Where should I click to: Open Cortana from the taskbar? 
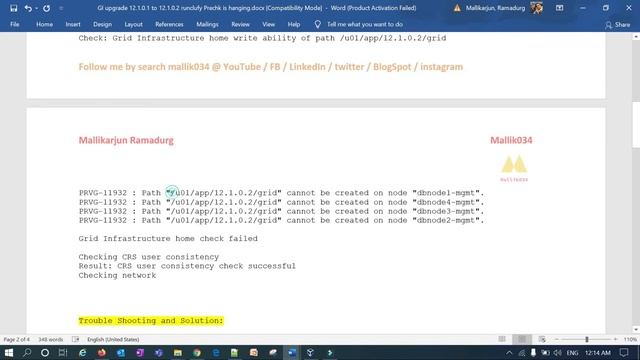[44, 352]
